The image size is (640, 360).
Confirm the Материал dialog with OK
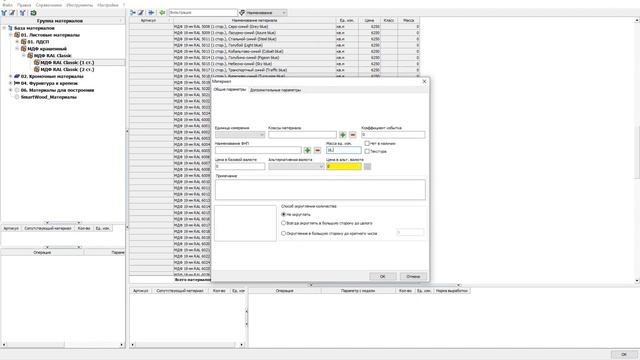point(382,276)
